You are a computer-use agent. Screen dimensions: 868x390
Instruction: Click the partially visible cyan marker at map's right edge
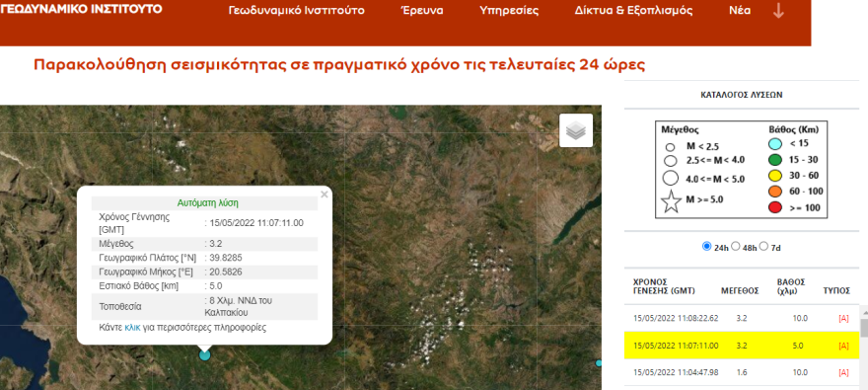coord(599,363)
